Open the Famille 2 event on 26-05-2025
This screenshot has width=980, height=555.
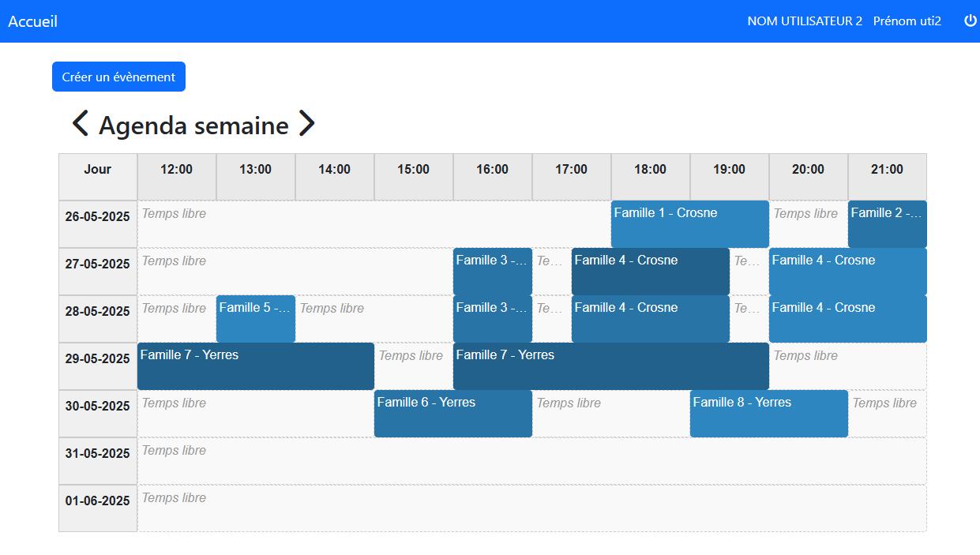tap(887, 223)
